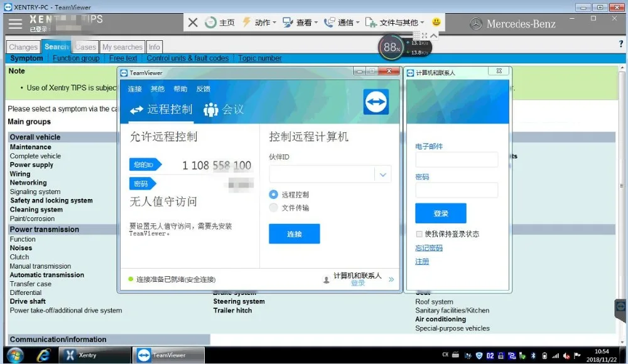Click the network signal tray icon
628x364 pixels.
click(555, 355)
